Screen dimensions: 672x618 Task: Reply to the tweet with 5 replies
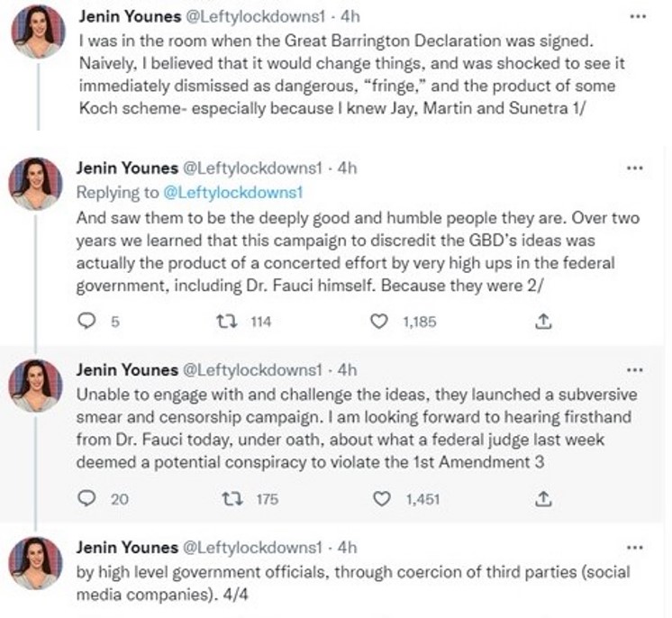[x=87, y=320]
